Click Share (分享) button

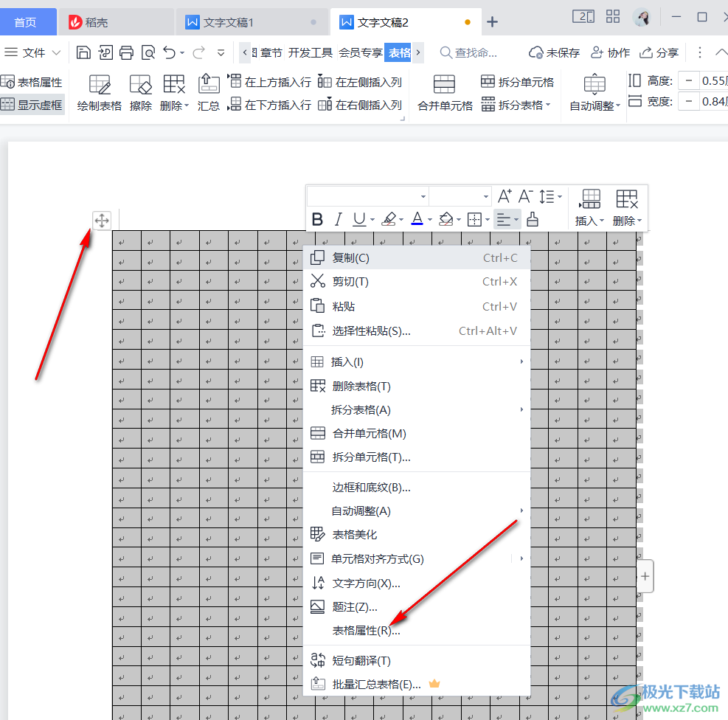pyautogui.click(x=659, y=52)
